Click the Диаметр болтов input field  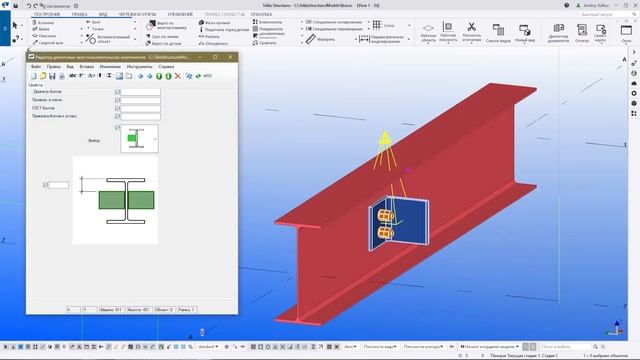pos(140,92)
